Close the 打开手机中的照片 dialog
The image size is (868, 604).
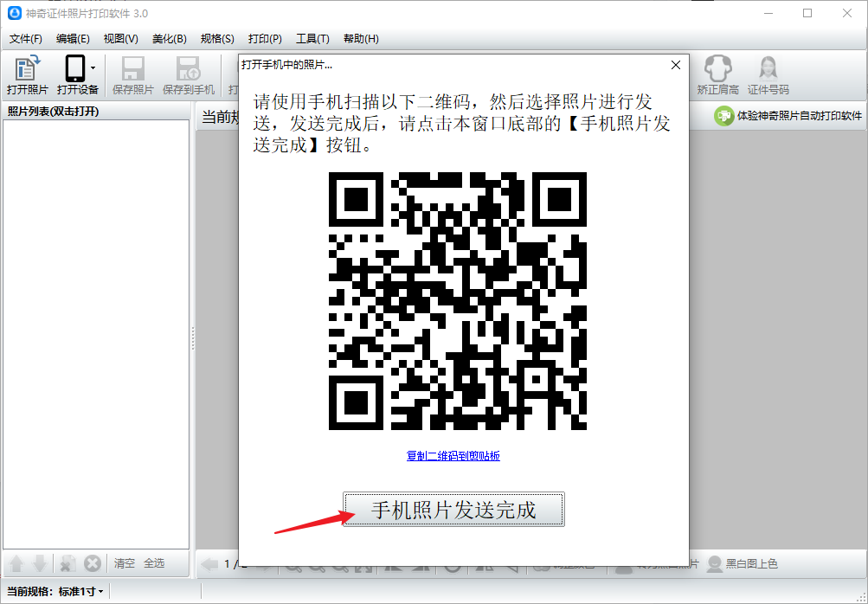coord(675,65)
